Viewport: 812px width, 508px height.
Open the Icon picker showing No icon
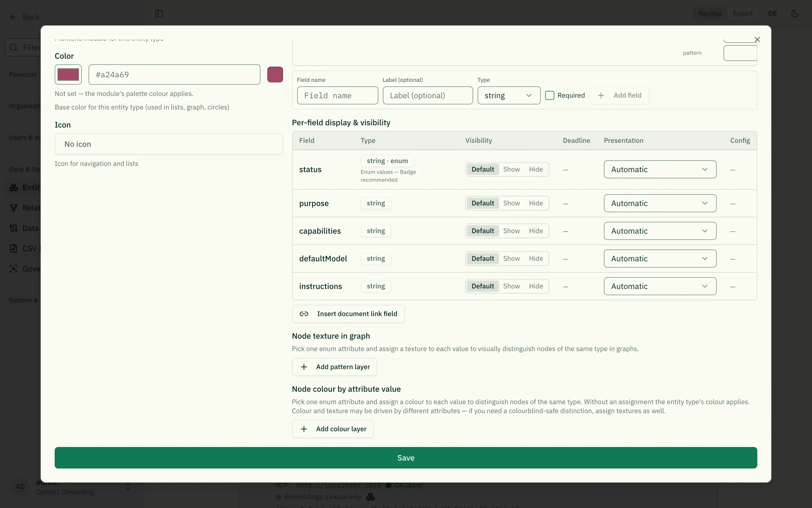(x=169, y=144)
